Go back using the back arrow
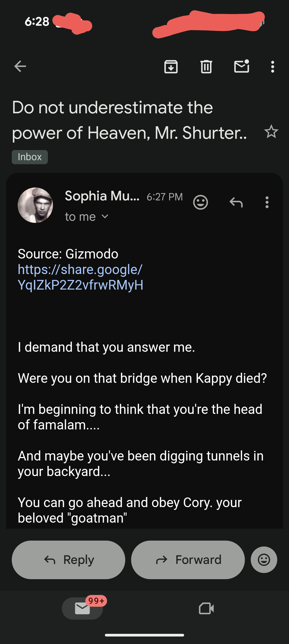Screen dimensions: 289x644 (20, 66)
